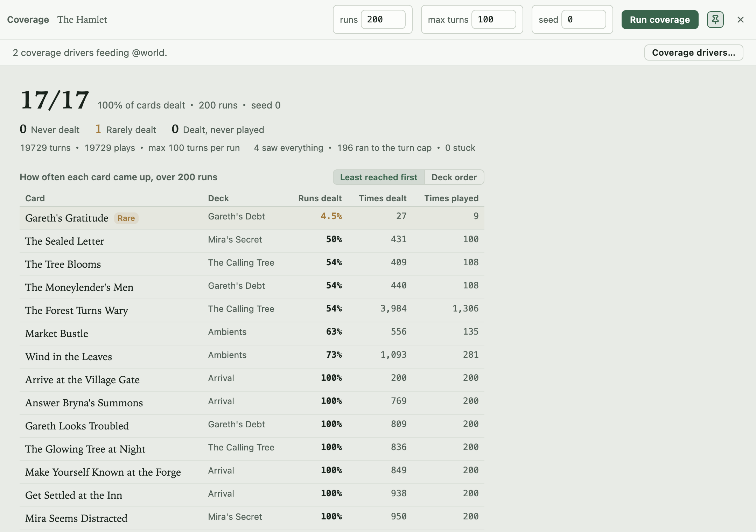This screenshot has height=532, width=756.
Task: Select Get Settled at the Inn row
Action: [x=252, y=495]
